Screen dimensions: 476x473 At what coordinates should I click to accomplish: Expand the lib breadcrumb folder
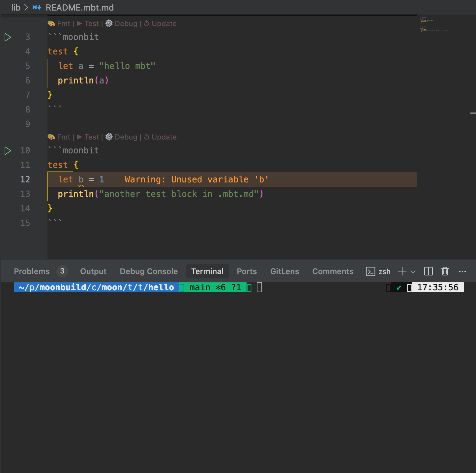point(15,8)
